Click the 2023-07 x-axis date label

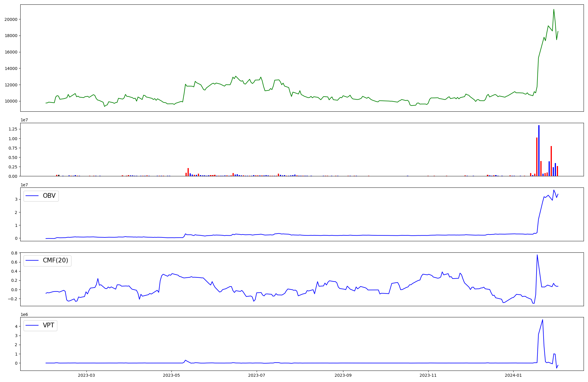point(257,375)
